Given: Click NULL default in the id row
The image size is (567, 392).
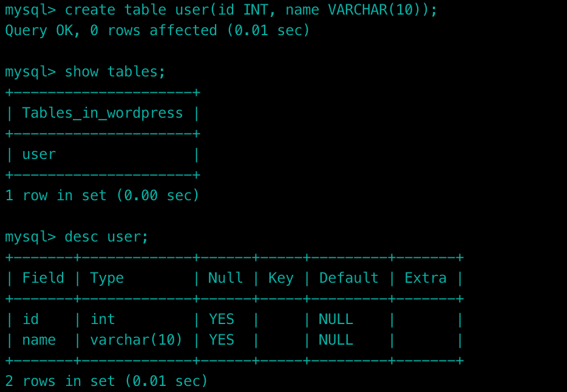Looking at the screenshot, I should point(336,319).
